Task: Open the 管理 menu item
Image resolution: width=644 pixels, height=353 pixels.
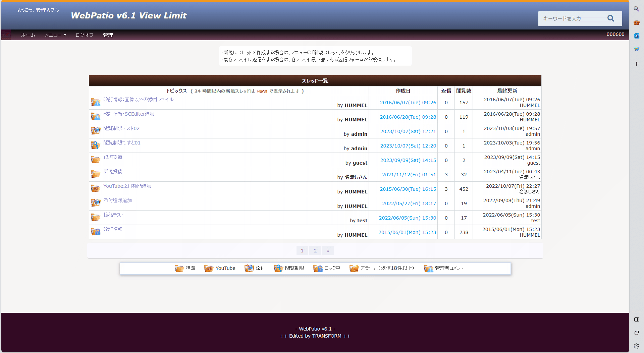Action: [108, 35]
